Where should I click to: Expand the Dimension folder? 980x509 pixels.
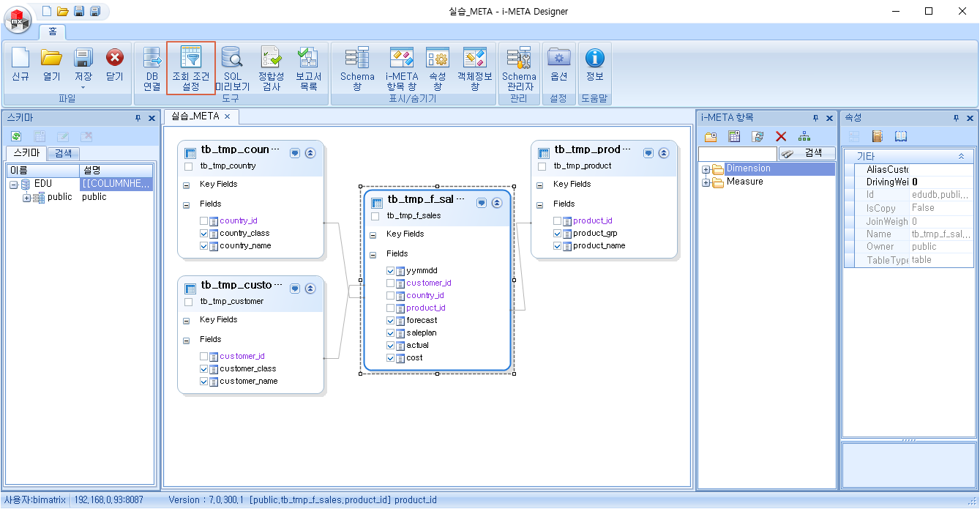(706, 169)
